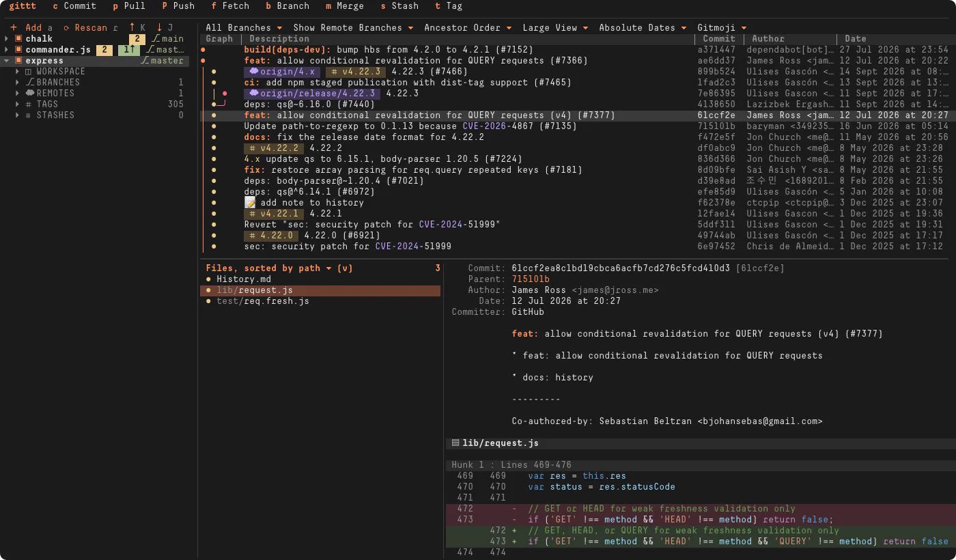Select the deps: qs@~6.16.0 commit row

tap(574, 104)
